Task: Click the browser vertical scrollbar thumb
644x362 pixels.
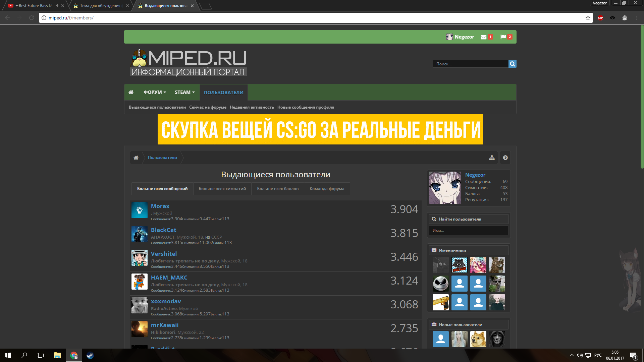Action: coord(642,97)
